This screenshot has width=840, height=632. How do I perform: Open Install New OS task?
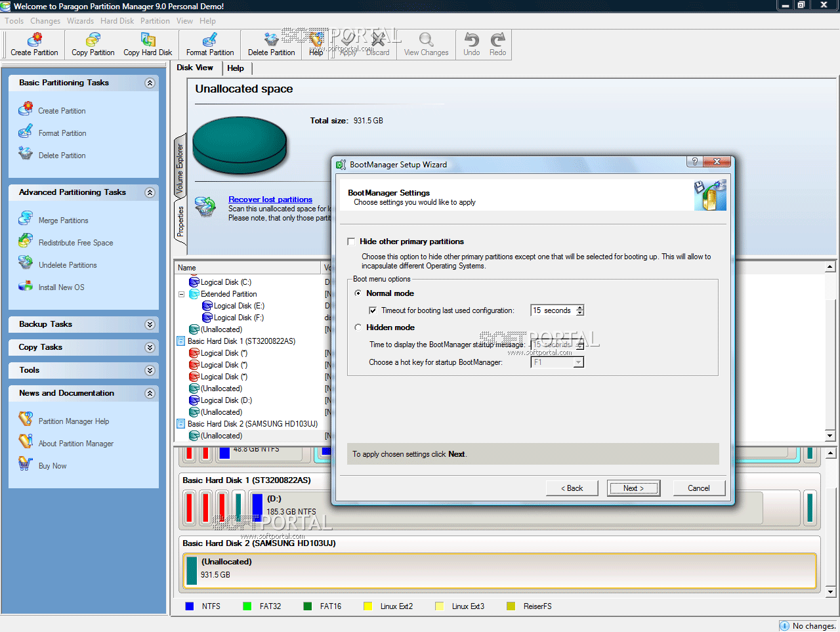[61, 287]
